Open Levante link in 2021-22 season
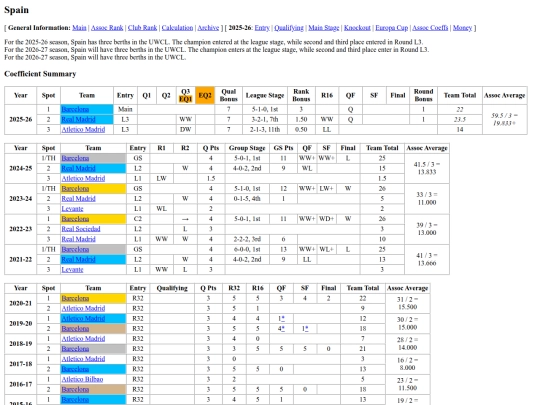This screenshot has width=540, height=405. pos(72,269)
